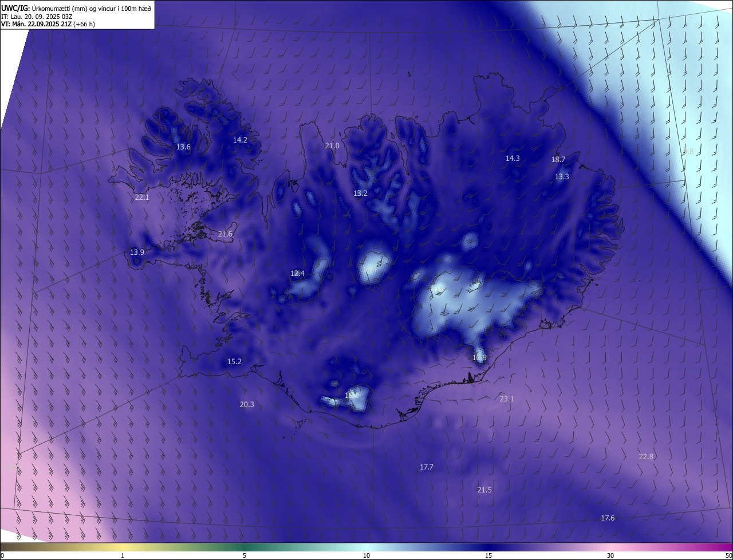
Task: Click the color scale tick label 5
Action: (245, 556)
